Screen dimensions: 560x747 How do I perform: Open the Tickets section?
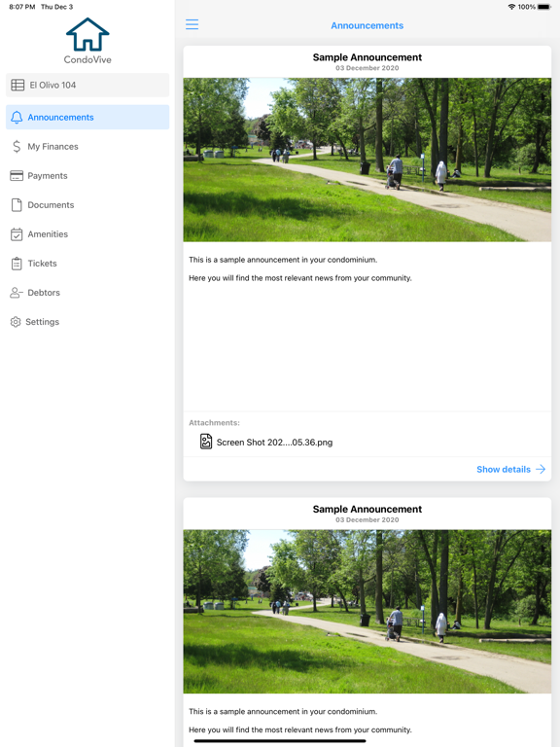tap(87, 264)
